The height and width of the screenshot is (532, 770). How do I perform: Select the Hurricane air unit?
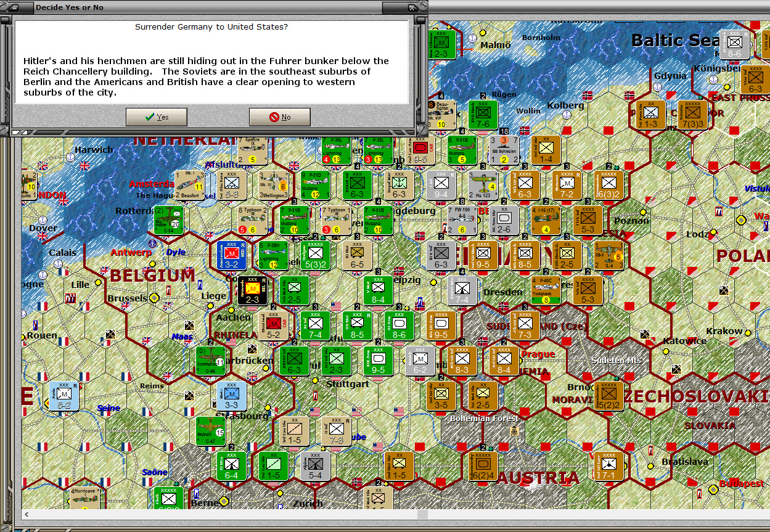pos(84,497)
